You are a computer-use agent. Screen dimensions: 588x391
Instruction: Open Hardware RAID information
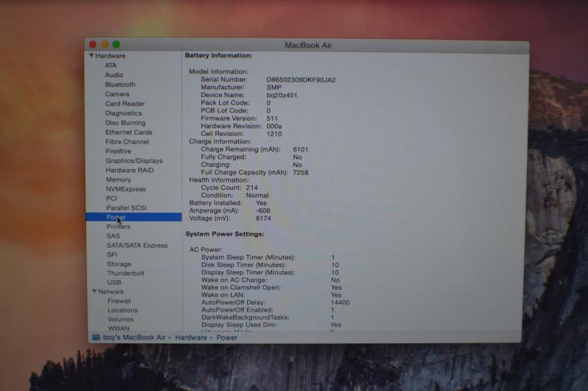130,171
